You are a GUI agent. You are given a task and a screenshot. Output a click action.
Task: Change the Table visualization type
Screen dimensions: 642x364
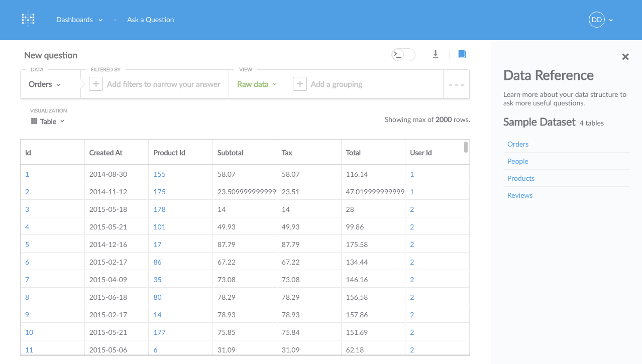click(48, 122)
